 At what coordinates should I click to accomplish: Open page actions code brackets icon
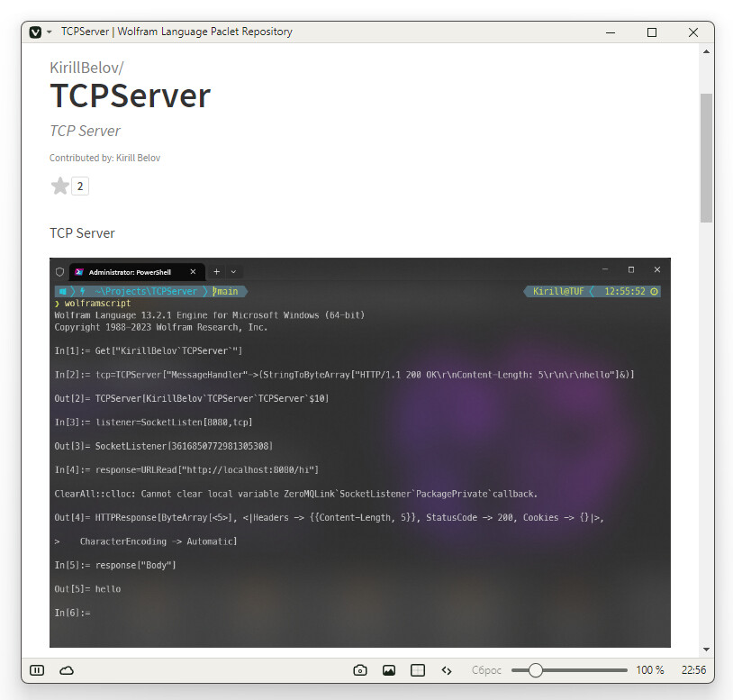(x=447, y=670)
